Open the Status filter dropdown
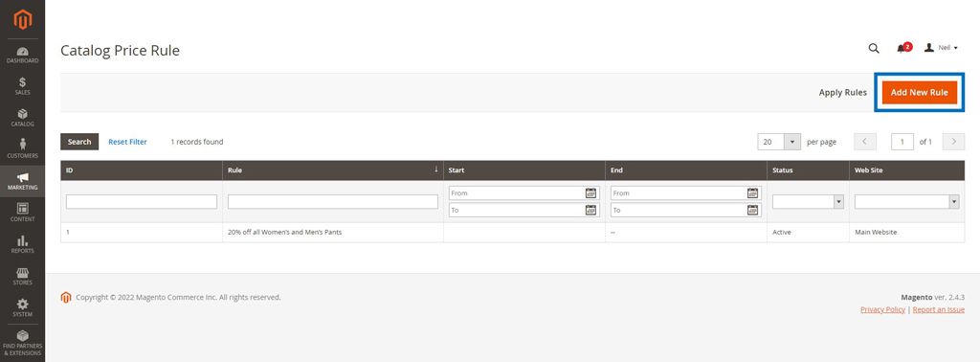 pos(808,201)
